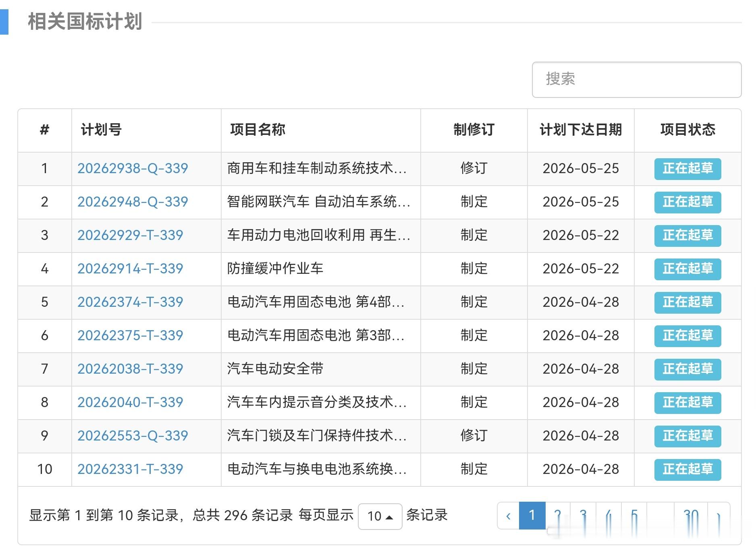Click 修订 cell in row 1
The height and width of the screenshot is (546, 756).
474,168
